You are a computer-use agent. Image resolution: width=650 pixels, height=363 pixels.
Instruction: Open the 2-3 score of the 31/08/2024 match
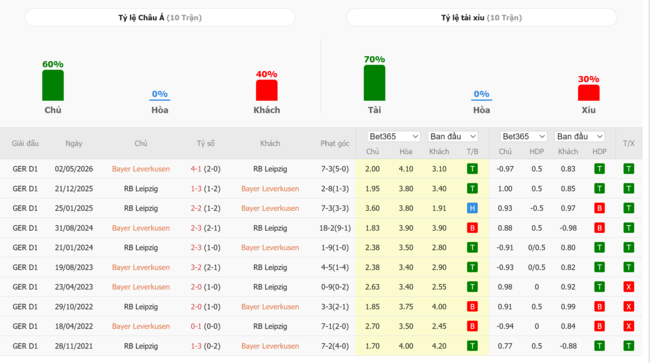196,228
